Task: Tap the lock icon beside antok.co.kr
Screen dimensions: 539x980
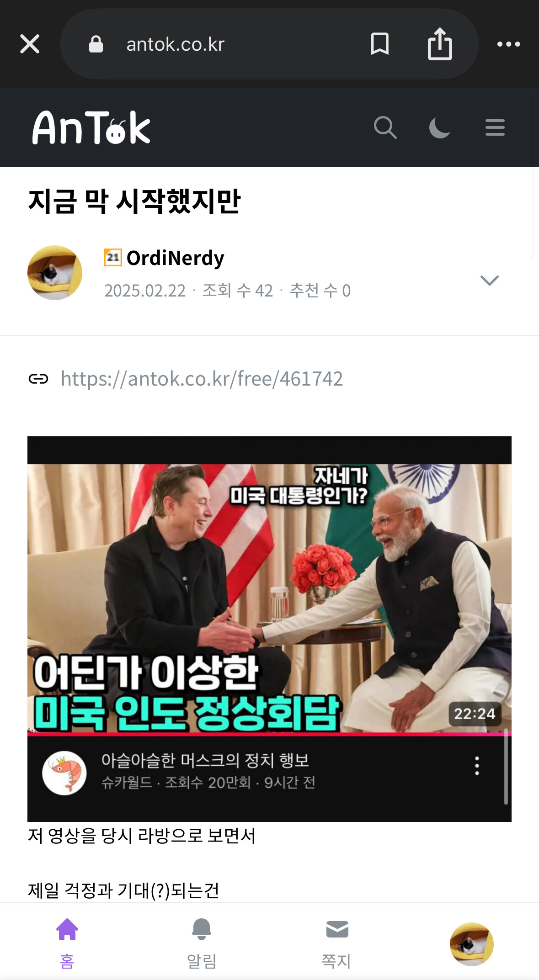Action: click(x=96, y=44)
